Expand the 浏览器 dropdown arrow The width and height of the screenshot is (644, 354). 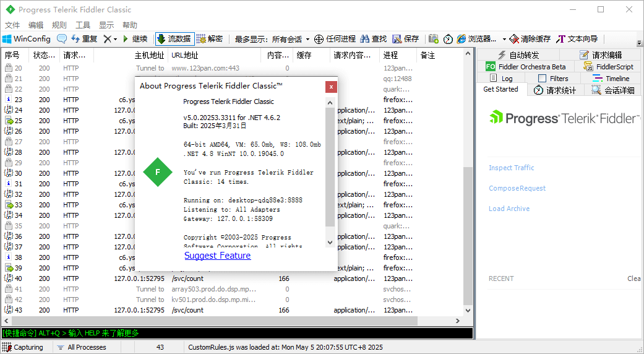(x=504, y=40)
